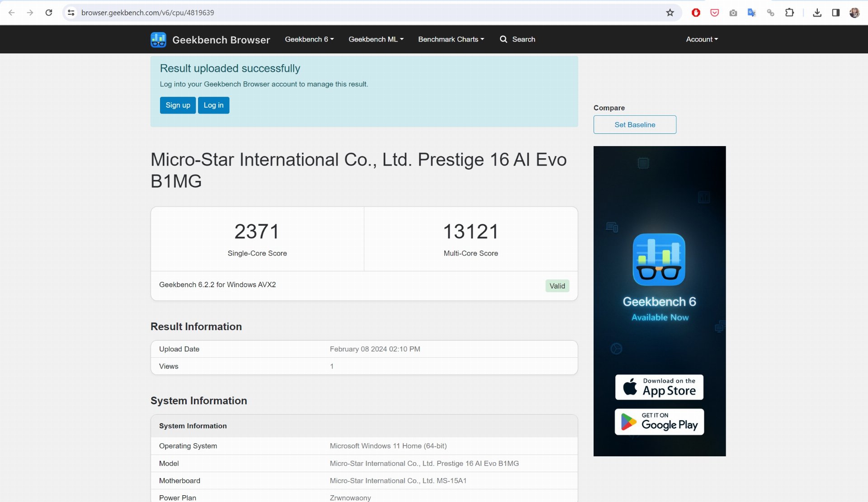Open the link chain extension icon
This screenshot has width=868, height=502.
click(770, 13)
